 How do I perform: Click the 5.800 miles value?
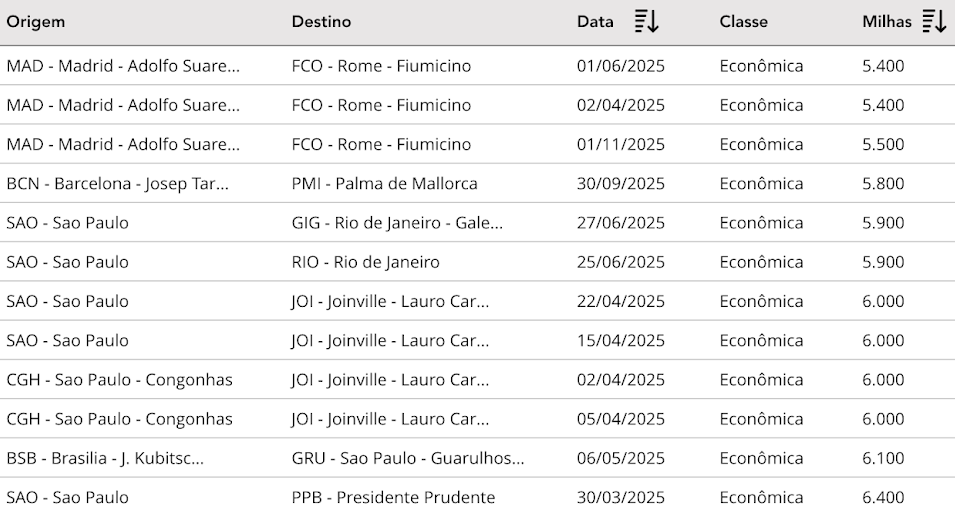883,183
